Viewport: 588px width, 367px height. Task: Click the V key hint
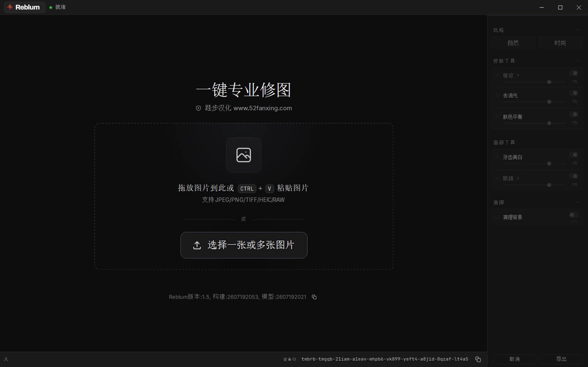pos(269,188)
